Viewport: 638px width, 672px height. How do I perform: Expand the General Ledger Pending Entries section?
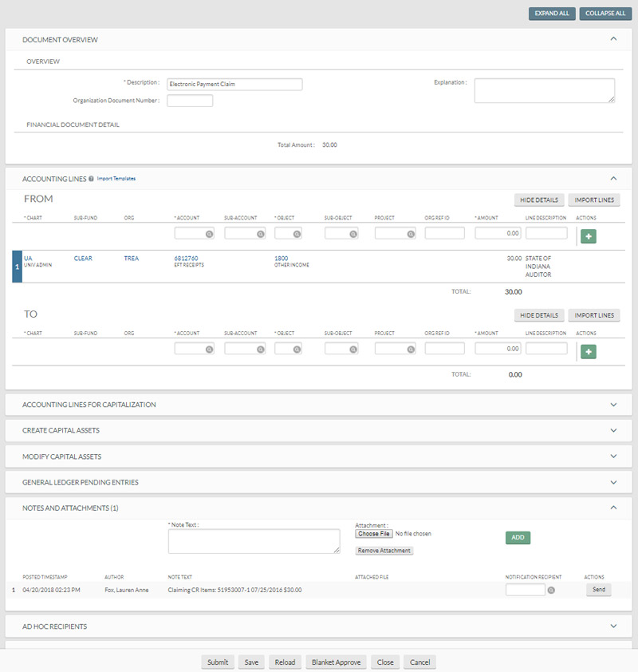click(x=613, y=482)
